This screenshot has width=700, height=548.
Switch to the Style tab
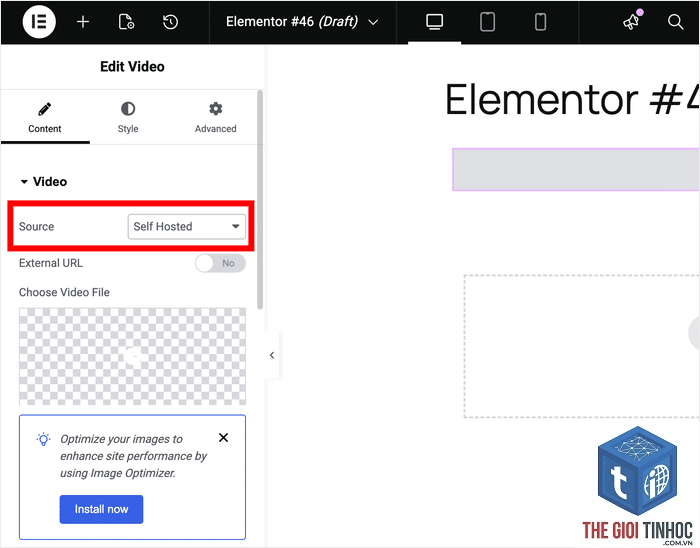pyautogui.click(x=128, y=117)
